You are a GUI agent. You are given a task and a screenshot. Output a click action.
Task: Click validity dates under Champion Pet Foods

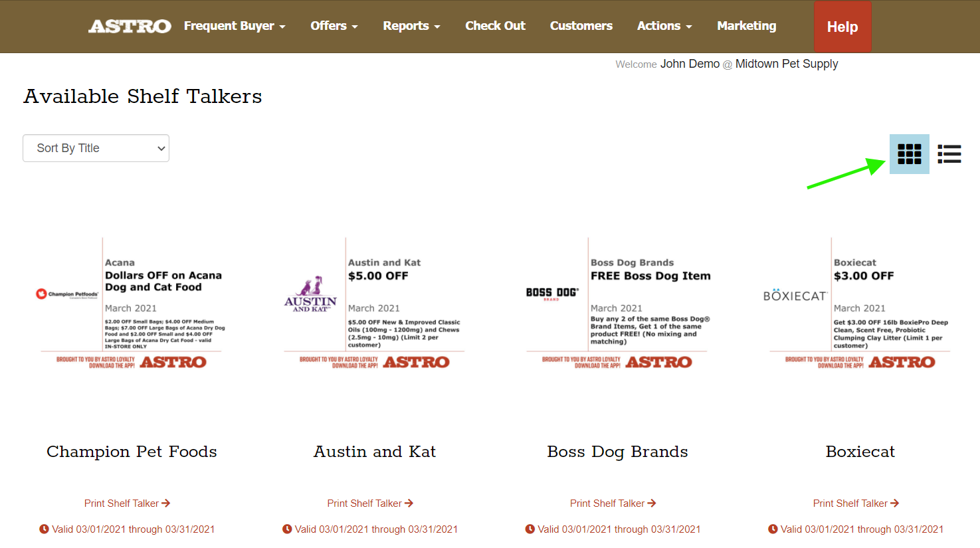[x=134, y=529]
